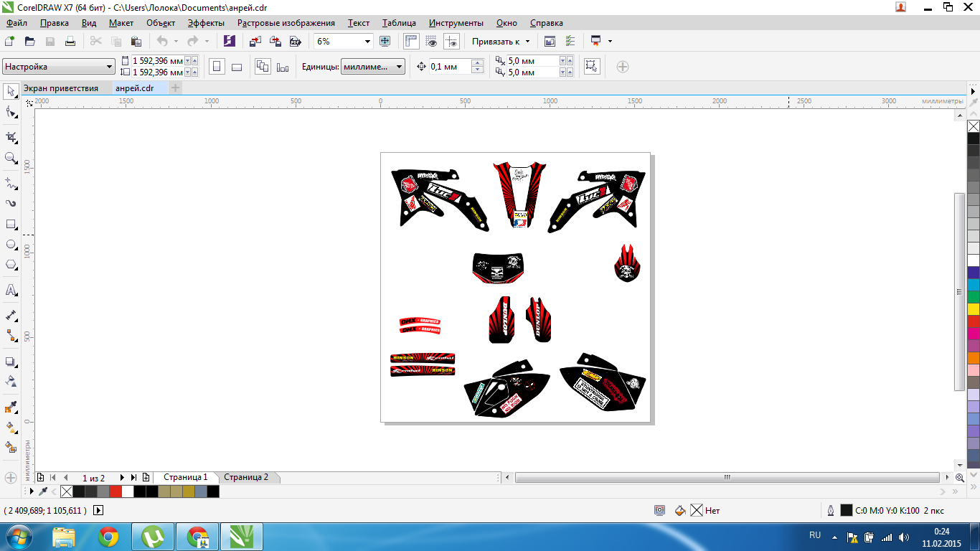Click the Full-screen preview icon
Viewport: 980px width, 551px height.
coord(385,41)
